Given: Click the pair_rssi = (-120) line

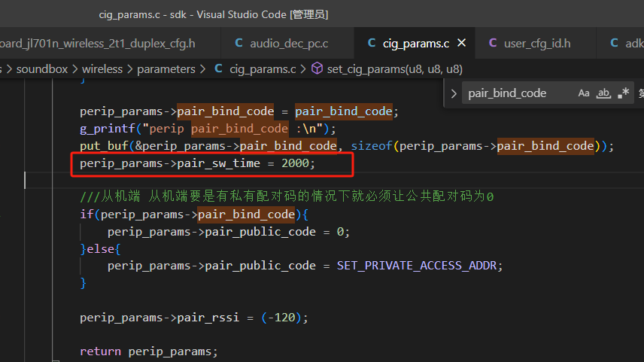Looking at the screenshot, I should [x=194, y=318].
